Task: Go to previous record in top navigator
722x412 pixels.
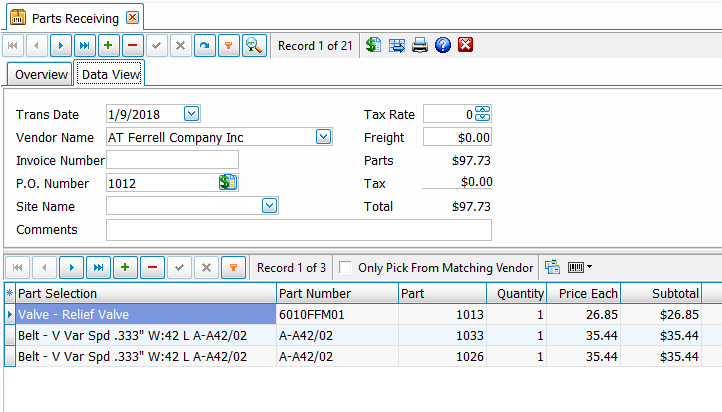Action: point(37,46)
